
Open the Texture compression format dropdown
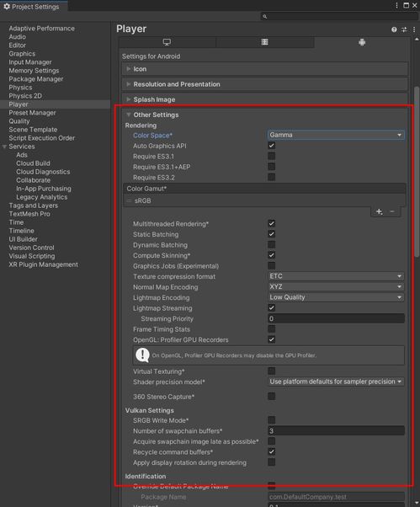point(336,276)
